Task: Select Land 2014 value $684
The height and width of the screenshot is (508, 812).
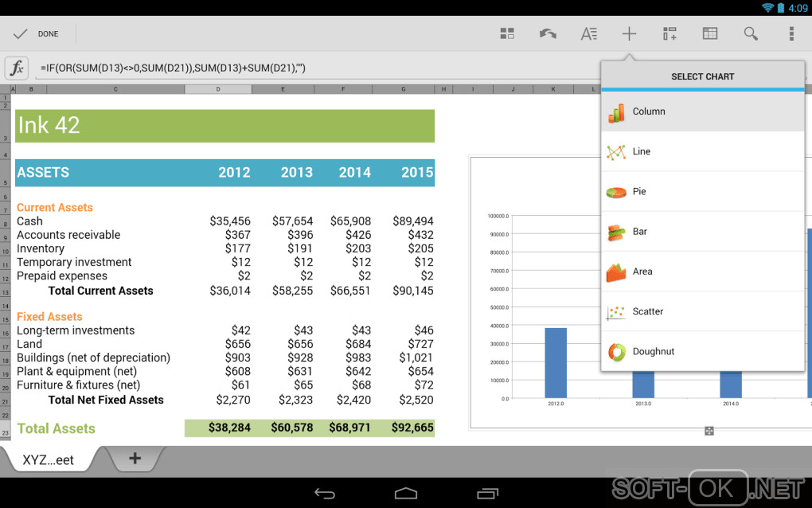Action: click(358, 344)
